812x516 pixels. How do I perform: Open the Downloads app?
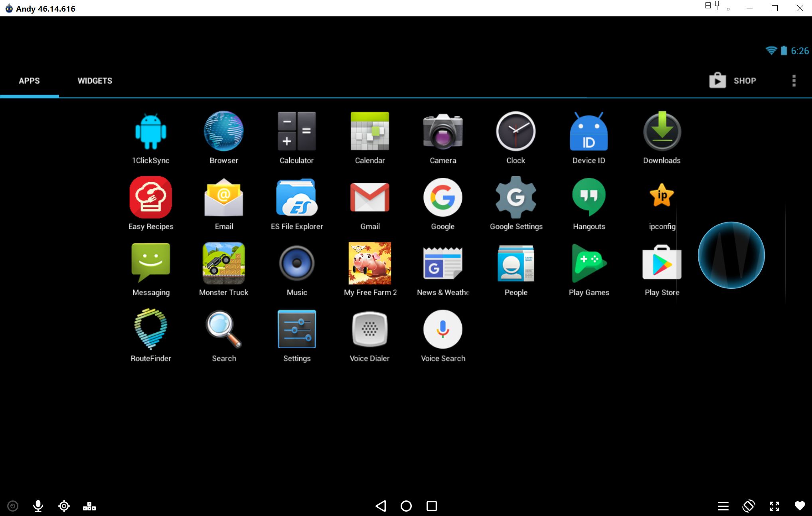point(662,138)
